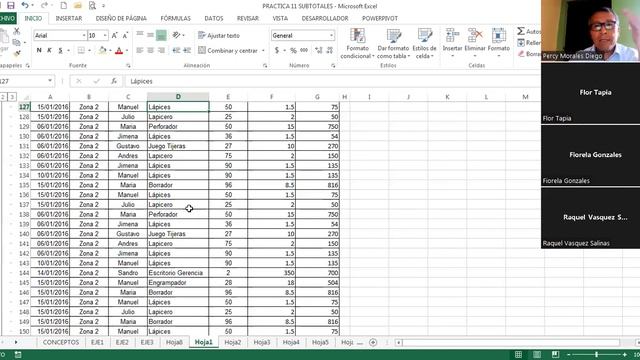Open the font size dropdown showing 10

105,36
